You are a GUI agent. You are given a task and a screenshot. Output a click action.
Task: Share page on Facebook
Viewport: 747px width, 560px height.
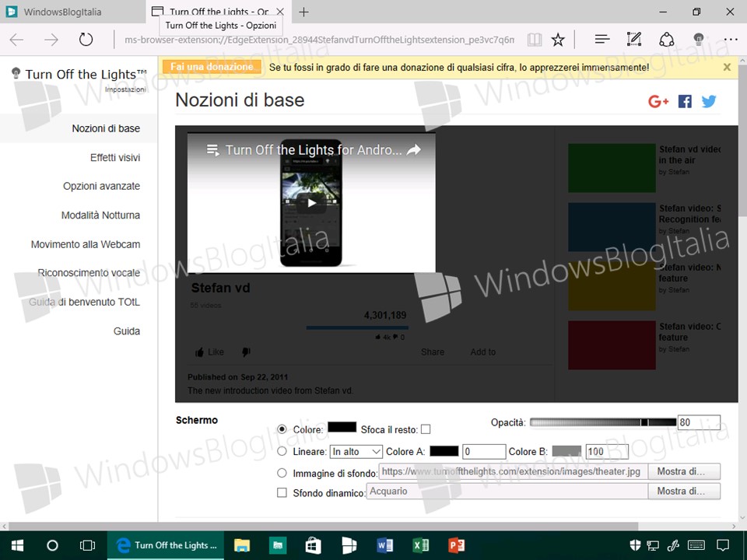(x=685, y=101)
